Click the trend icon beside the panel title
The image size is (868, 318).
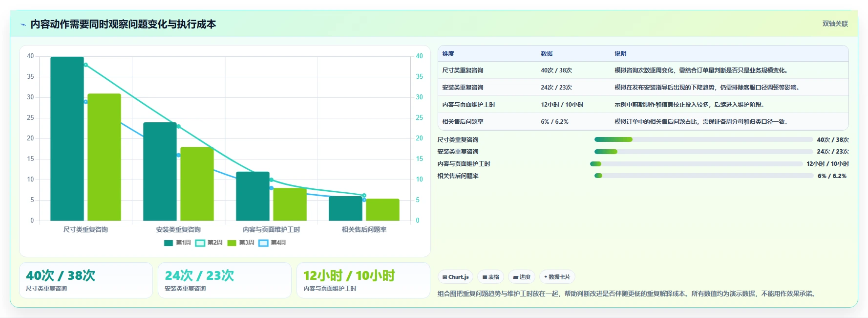click(x=23, y=24)
